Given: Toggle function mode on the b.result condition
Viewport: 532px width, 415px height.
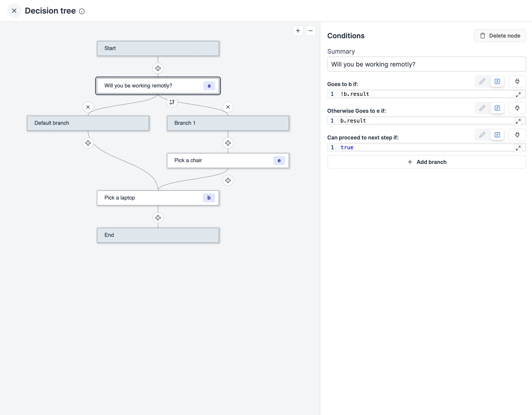Looking at the screenshot, I should pos(497,108).
